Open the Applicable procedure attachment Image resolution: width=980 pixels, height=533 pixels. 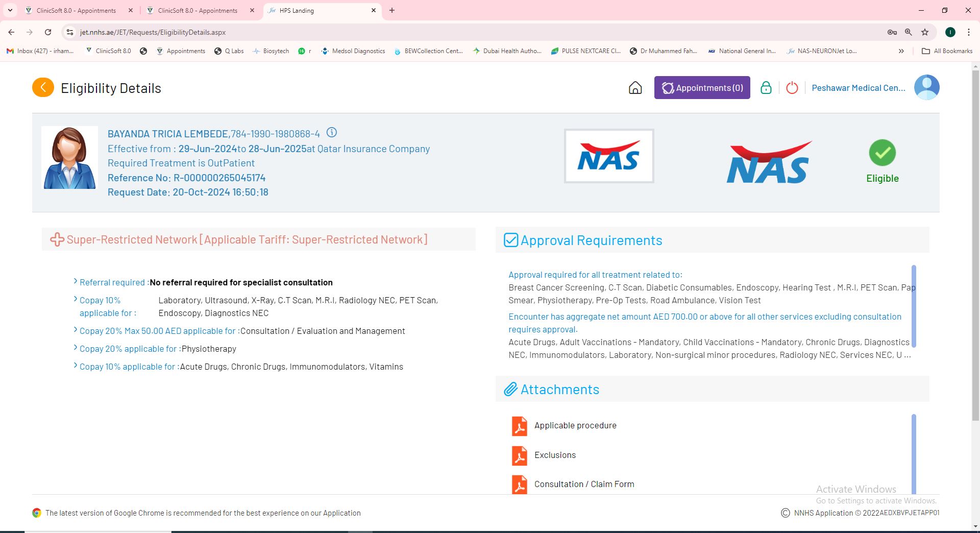575,425
